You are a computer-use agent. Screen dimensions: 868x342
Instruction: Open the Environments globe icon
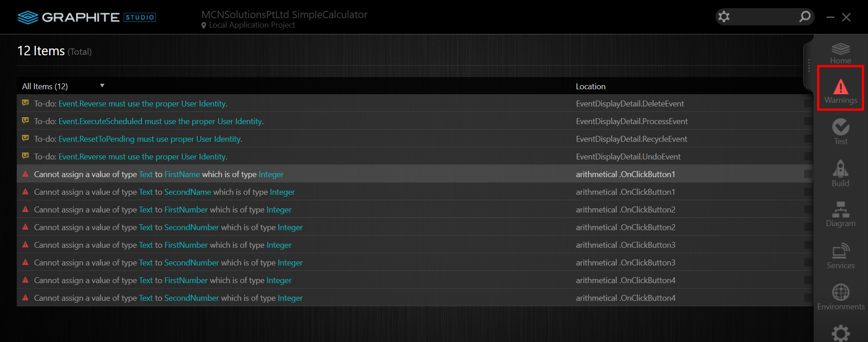(840, 296)
